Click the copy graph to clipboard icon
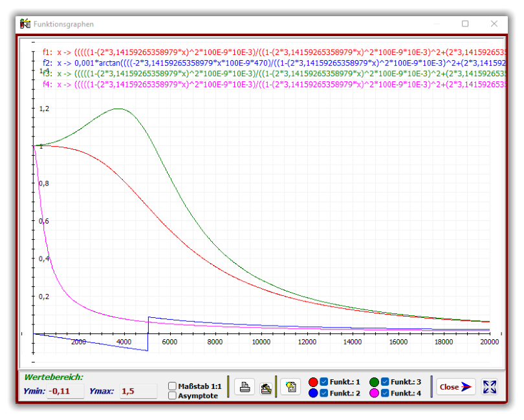 tap(290, 387)
